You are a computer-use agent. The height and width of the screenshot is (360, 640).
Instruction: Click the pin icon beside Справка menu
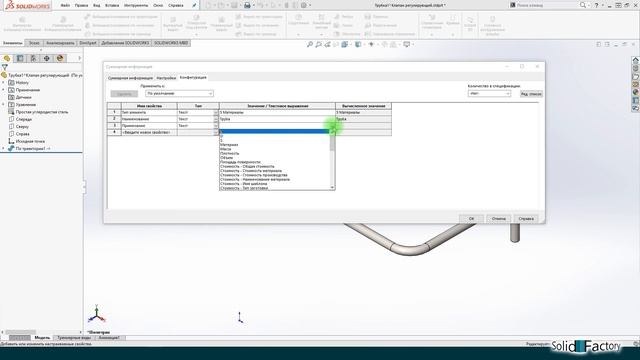click(x=194, y=5)
